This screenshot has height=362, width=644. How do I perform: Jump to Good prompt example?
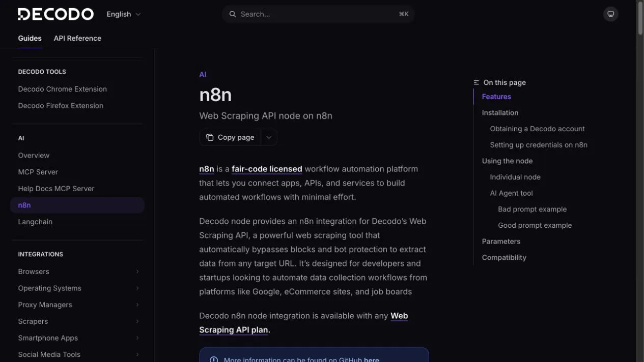point(535,226)
